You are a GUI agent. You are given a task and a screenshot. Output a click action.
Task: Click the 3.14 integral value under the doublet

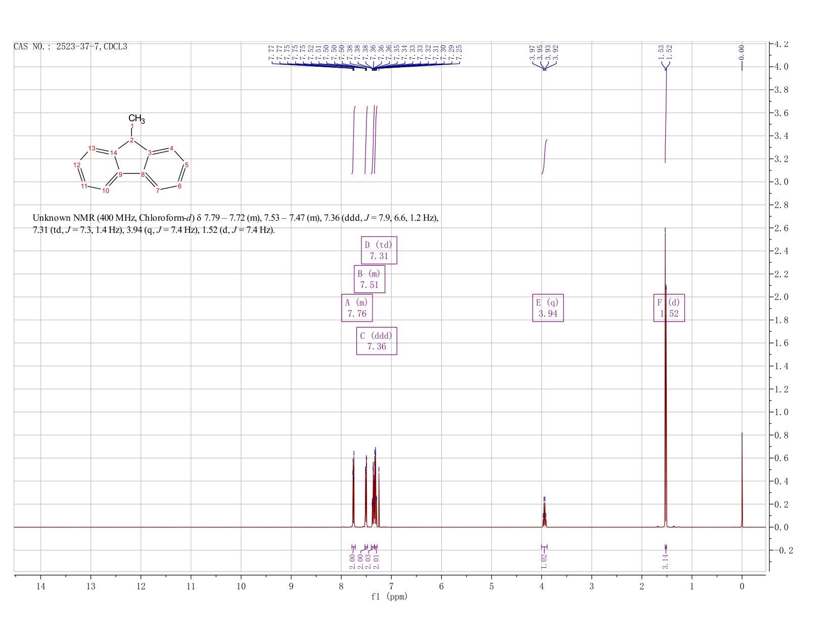tap(666, 561)
